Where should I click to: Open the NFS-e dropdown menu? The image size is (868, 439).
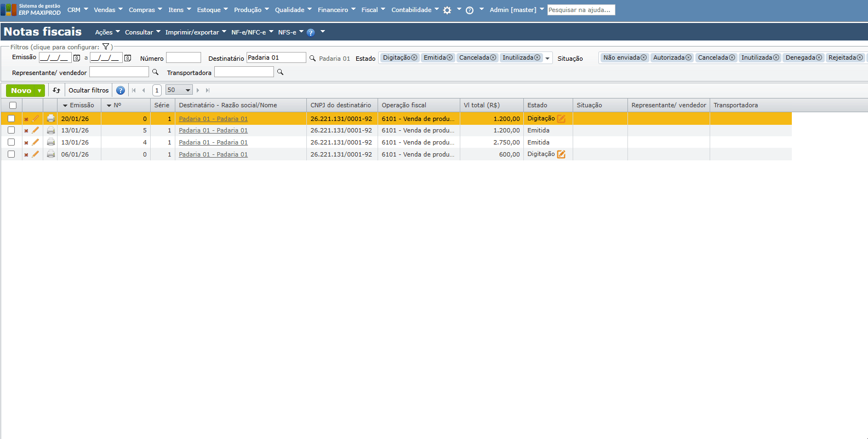[290, 32]
